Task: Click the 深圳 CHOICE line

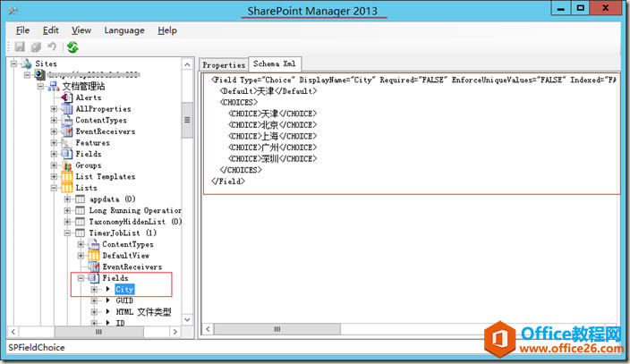Action: pos(273,158)
